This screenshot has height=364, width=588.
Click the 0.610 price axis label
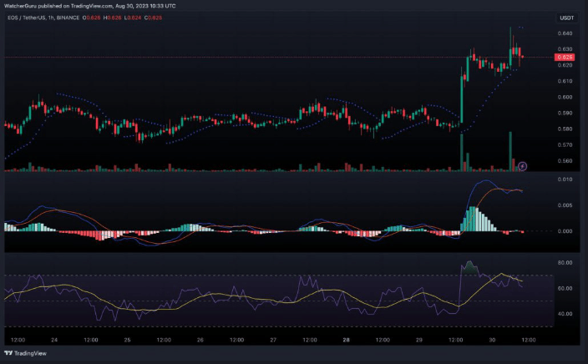pyautogui.click(x=565, y=81)
